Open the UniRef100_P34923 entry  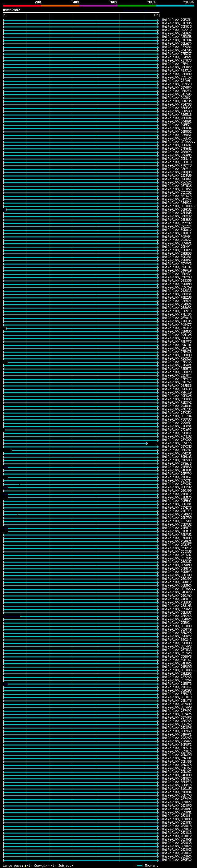click(x=176, y=515)
